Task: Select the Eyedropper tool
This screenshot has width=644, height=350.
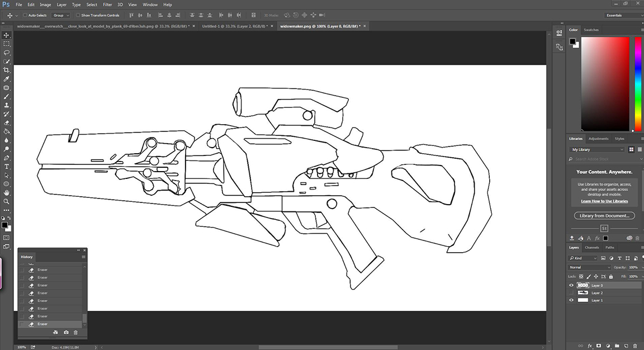Action: (7, 79)
